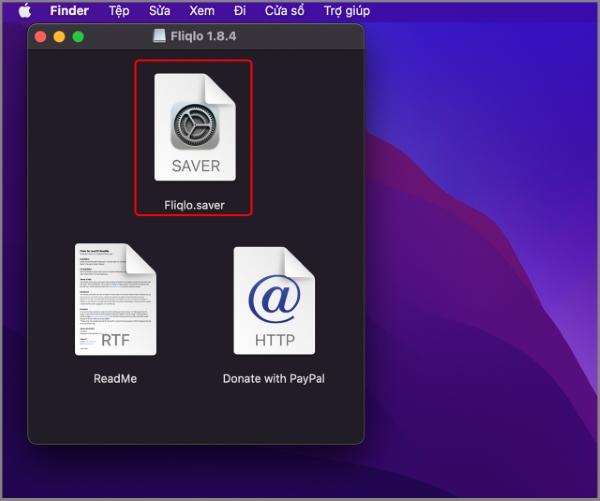Open the Đi menu
The width and height of the screenshot is (600, 501).
coord(241,11)
